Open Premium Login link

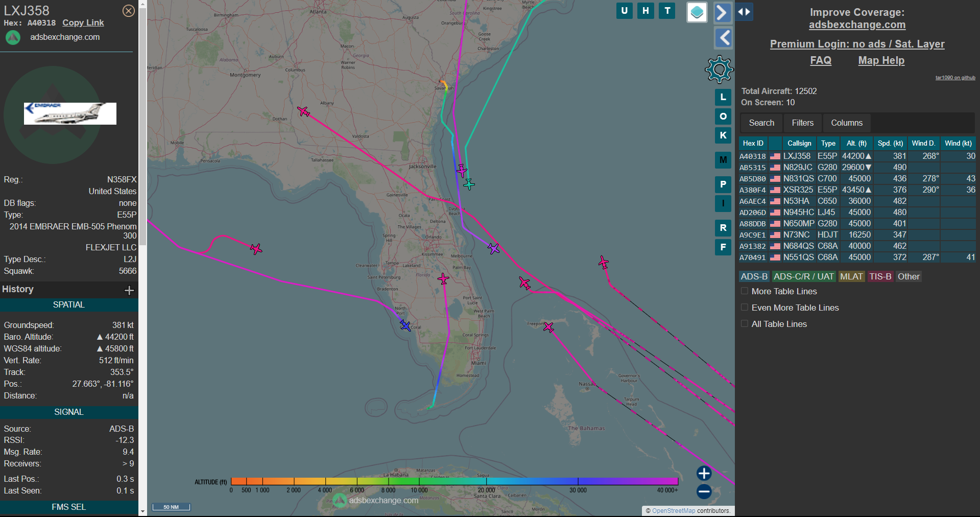[857, 44]
